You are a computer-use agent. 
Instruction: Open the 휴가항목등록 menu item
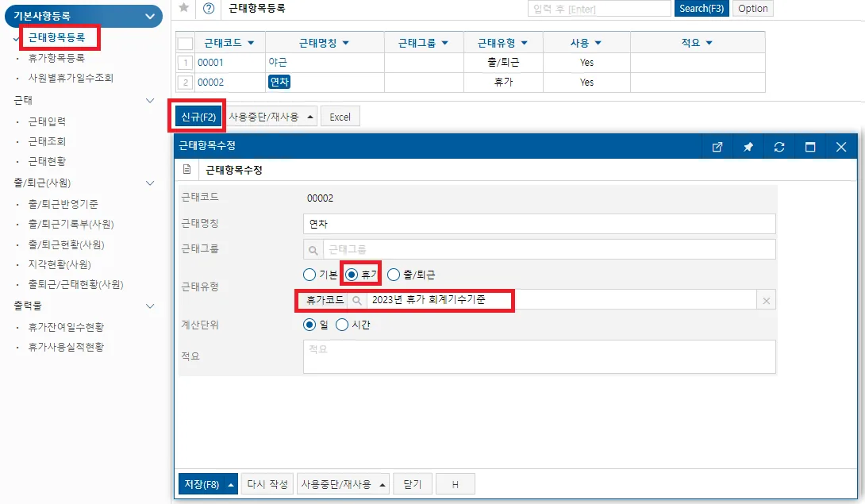[x=56, y=58]
